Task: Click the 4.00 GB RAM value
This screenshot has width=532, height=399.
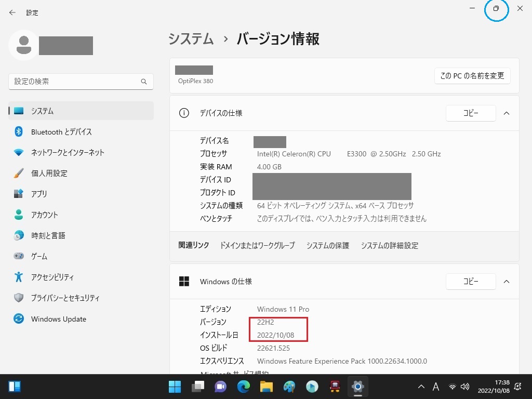Action: pyautogui.click(x=269, y=167)
